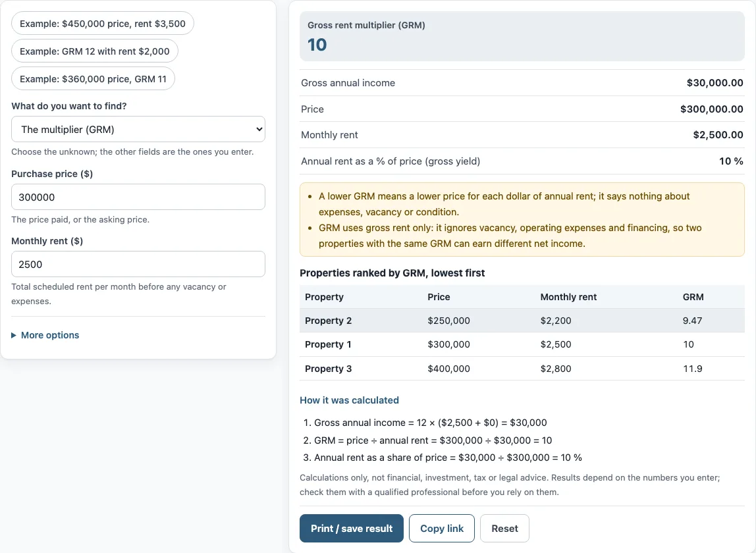Click the calculation step 3 annual rent share line
Viewport: 756px width, 553px height.
pyautogui.click(x=448, y=458)
